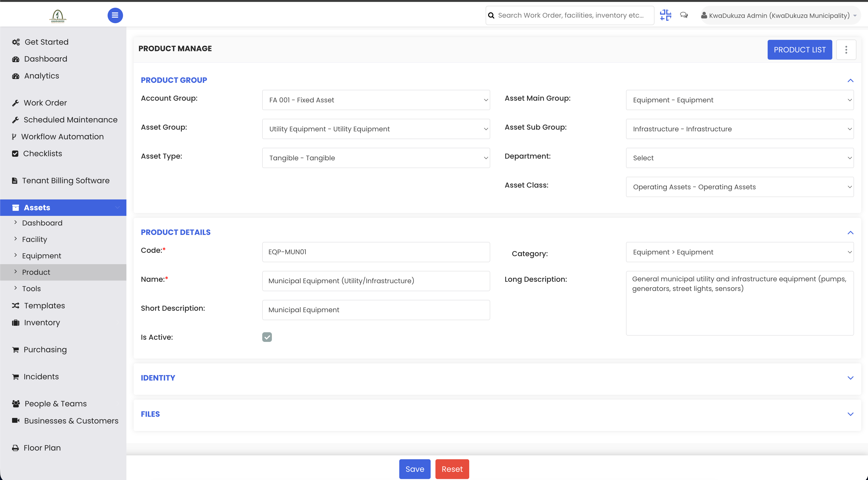This screenshot has height=480, width=868.
Task: Click the Get Started gears icon
Action: (16, 42)
